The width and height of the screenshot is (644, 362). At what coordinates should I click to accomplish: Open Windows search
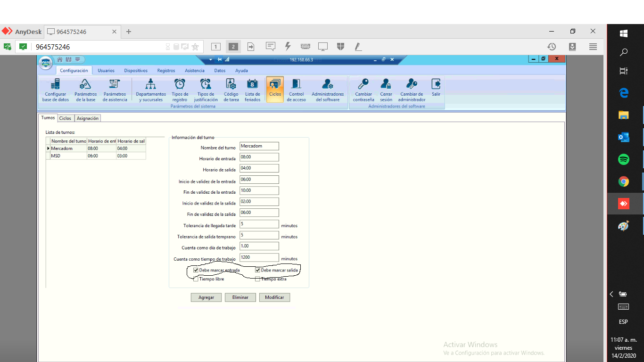click(624, 52)
